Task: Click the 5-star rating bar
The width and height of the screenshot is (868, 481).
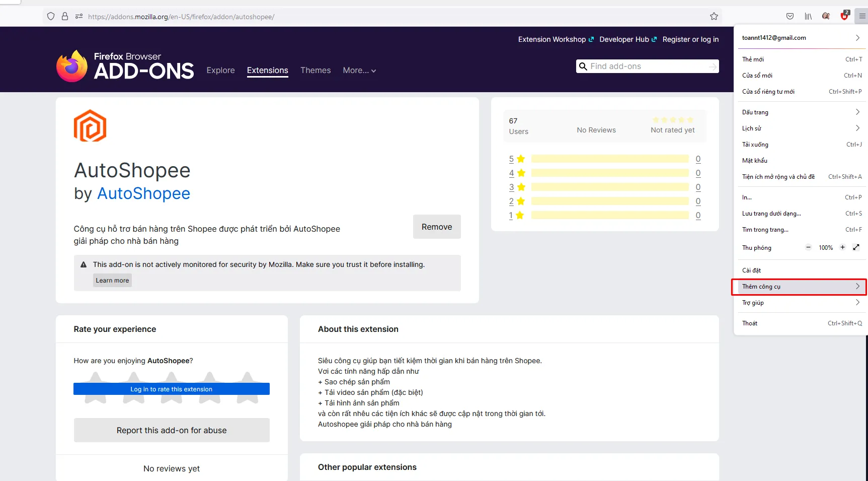Action: pyautogui.click(x=610, y=159)
